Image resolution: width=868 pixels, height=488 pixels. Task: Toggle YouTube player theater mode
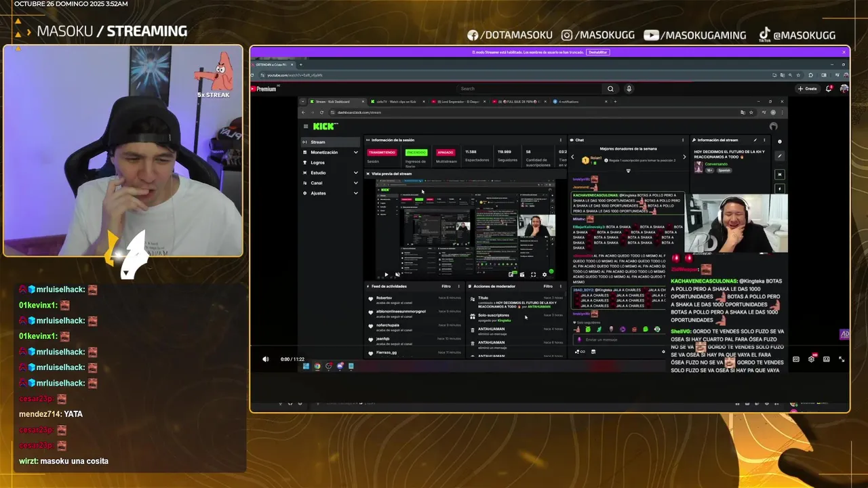click(827, 359)
